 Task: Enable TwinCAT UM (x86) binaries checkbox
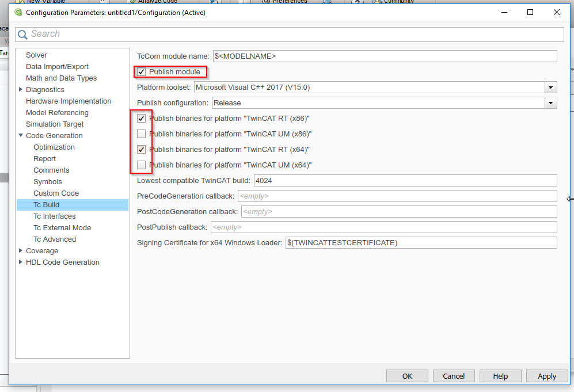(x=141, y=134)
